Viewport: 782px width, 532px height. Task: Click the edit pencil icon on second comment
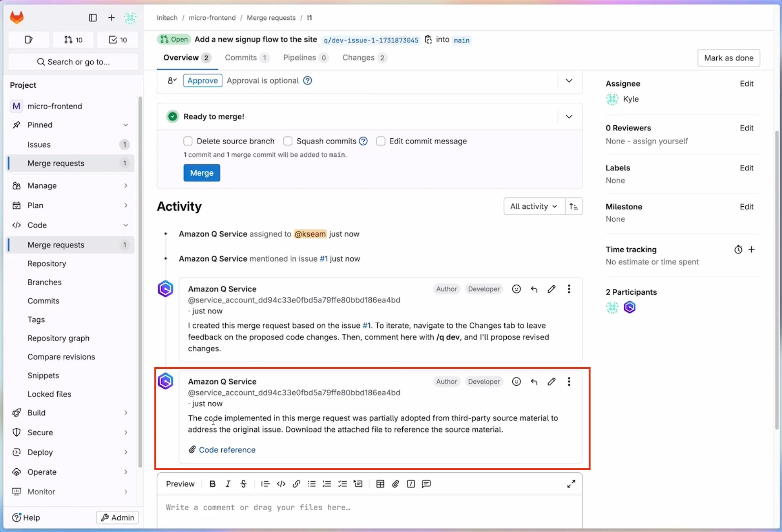coord(551,382)
